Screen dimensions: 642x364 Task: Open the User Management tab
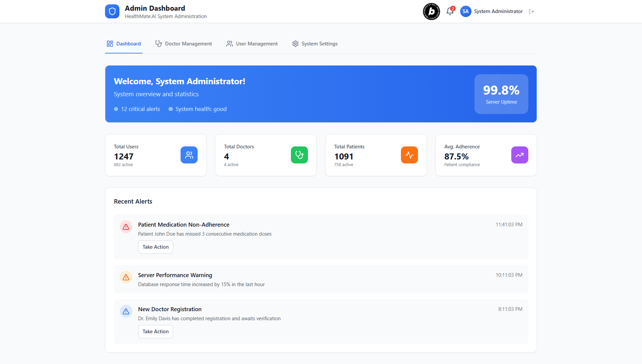(252, 44)
